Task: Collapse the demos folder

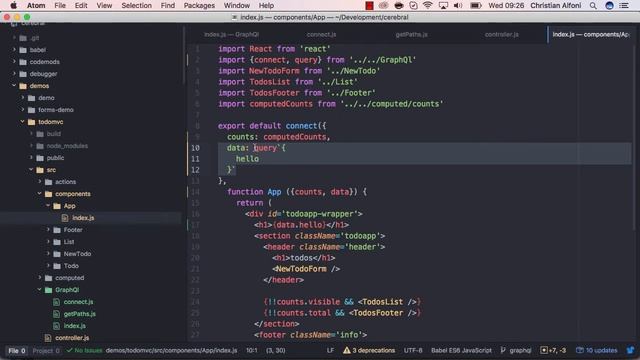Action: pyautogui.click(x=14, y=86)
